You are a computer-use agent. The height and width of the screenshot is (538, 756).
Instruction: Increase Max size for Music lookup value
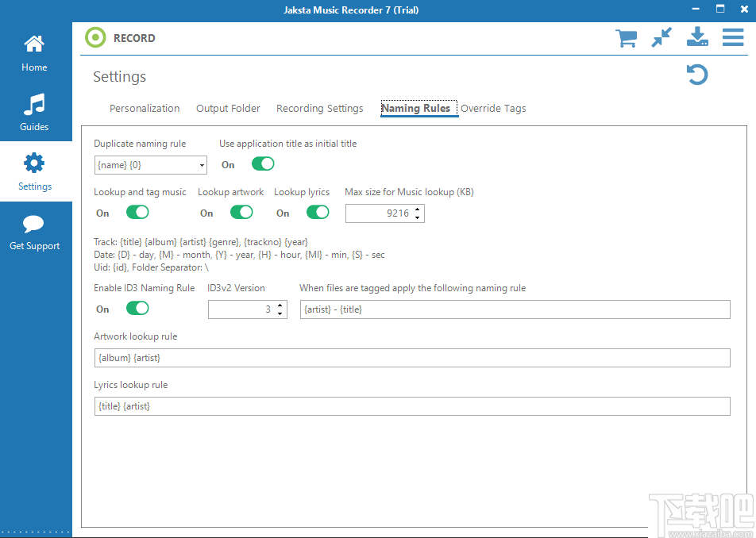coord(418,209)
